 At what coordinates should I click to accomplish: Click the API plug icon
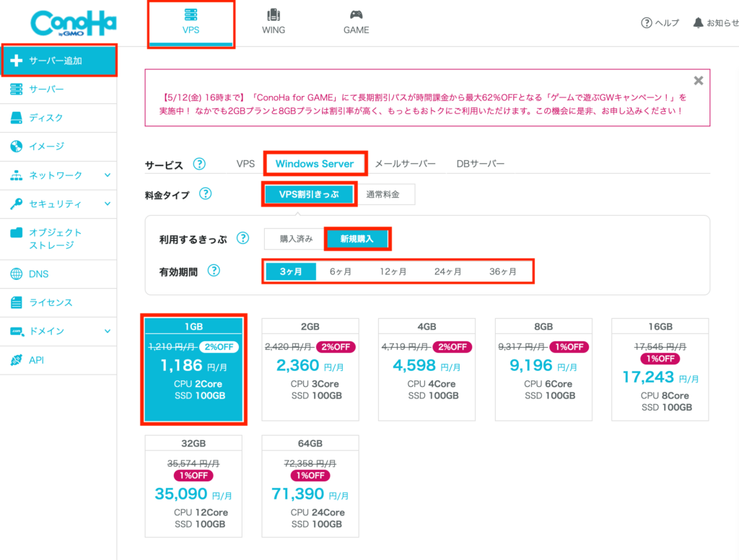coord(17,359)
